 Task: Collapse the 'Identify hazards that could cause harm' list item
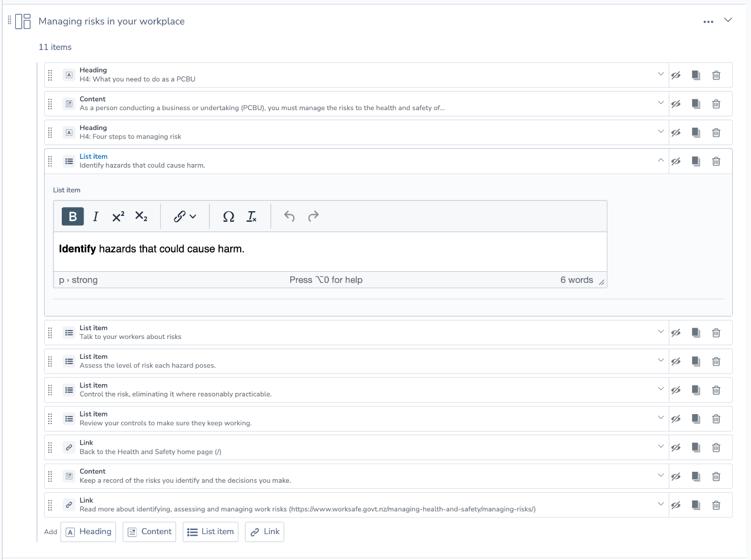[x=660, y=161]
